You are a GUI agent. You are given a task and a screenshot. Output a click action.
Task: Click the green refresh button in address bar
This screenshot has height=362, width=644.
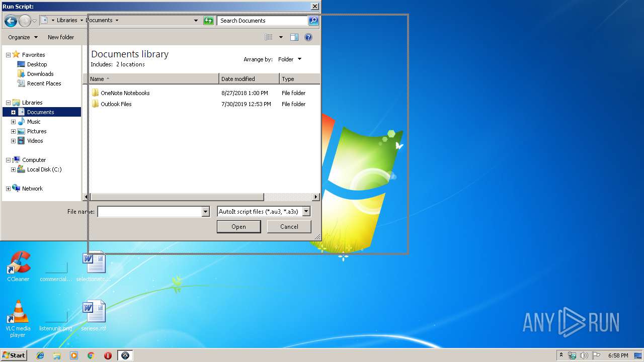(208, 21)
